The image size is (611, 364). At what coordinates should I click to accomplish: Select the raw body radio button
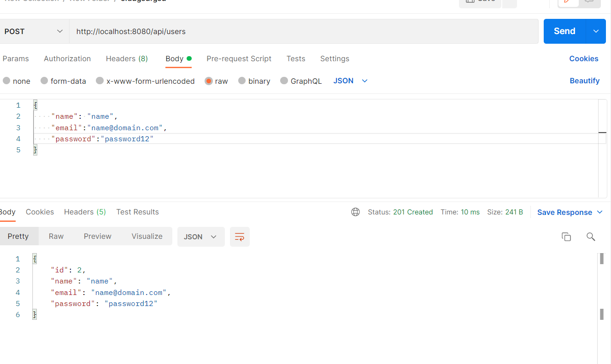[x=209, y=81]
